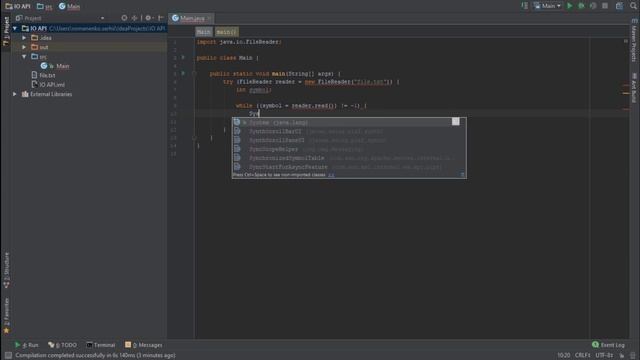Click the code line containing reader.read()

tap(301, 106)
